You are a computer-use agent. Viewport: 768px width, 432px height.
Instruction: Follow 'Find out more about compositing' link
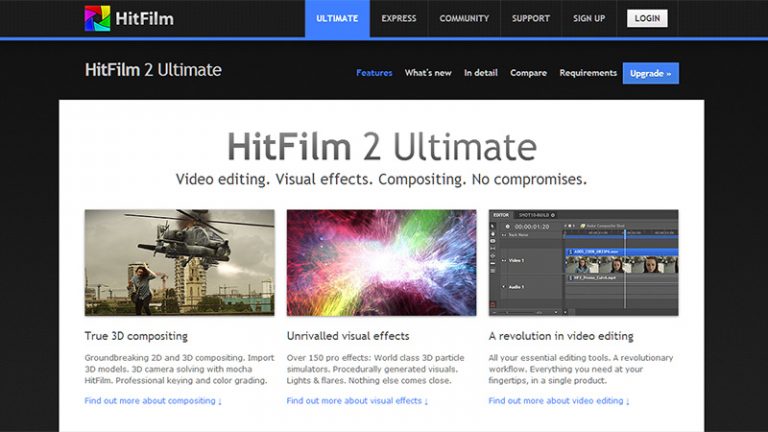pos(153,401)
